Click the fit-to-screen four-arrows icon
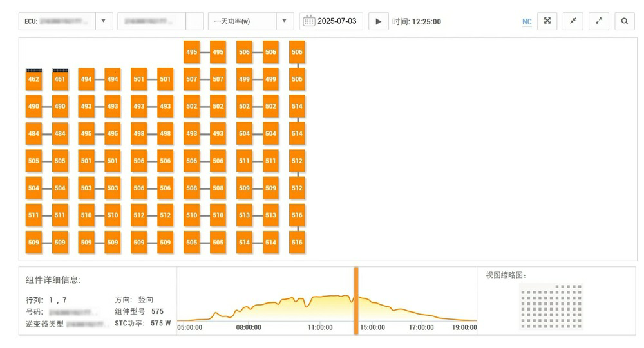644x348 pixels. coord(547,21)
